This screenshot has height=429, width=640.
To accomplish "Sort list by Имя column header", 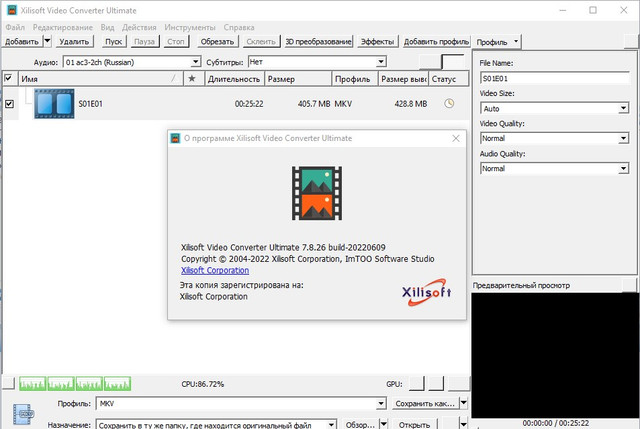I will pos(100,78).
